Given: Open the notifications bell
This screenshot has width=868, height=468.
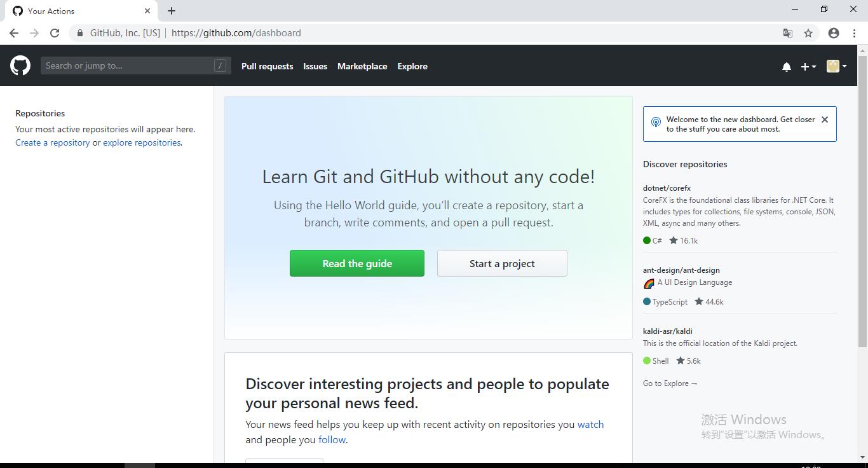Looking at the screenshot, I should coord(786,67).
